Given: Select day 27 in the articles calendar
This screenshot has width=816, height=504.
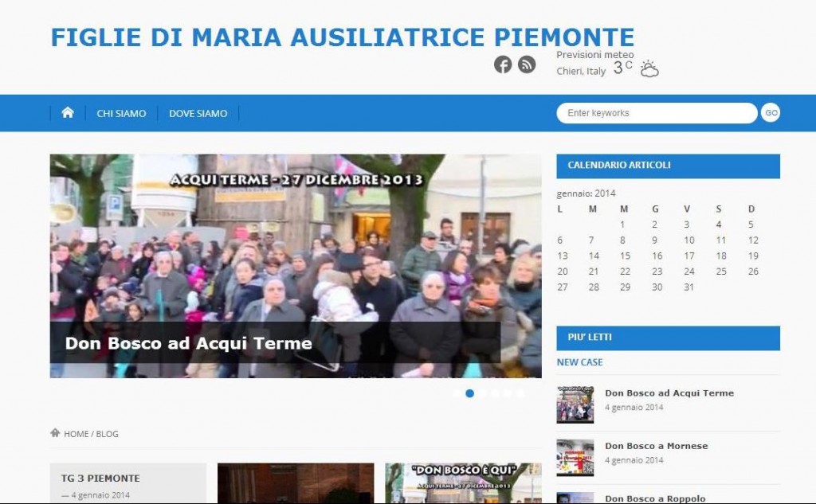Looking at the screenshot, I should [x=563, y=287].
